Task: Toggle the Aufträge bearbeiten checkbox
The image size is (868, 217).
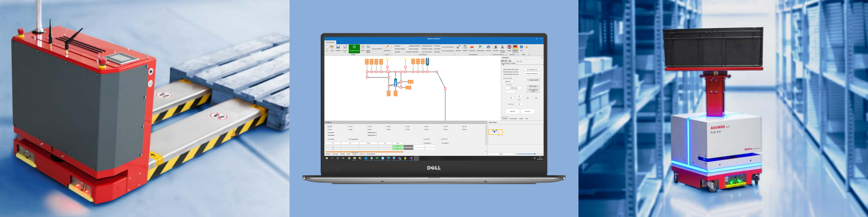Action: [x=407, y=46]
